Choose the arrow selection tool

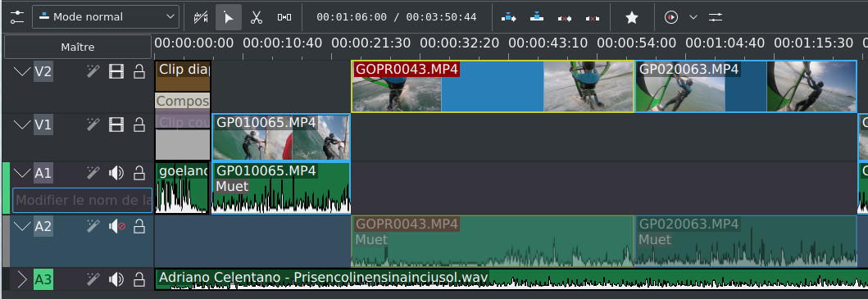pyautogui.click(x=228, y=17)
